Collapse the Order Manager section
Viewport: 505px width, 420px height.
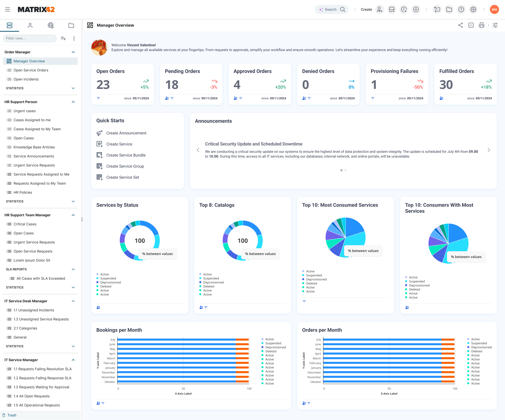click(73, 52)
